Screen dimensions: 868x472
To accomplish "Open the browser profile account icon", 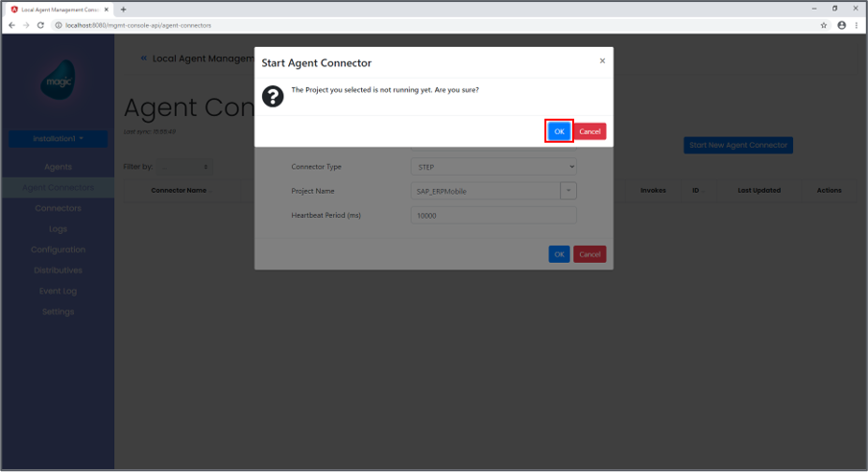I will pyautogui.click(x=841, y=25).
